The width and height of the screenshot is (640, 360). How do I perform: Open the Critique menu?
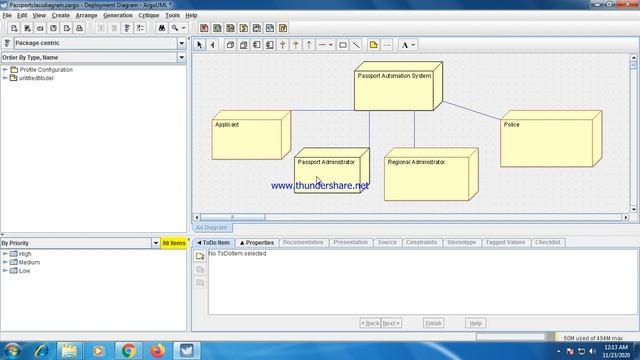[149, 15]
